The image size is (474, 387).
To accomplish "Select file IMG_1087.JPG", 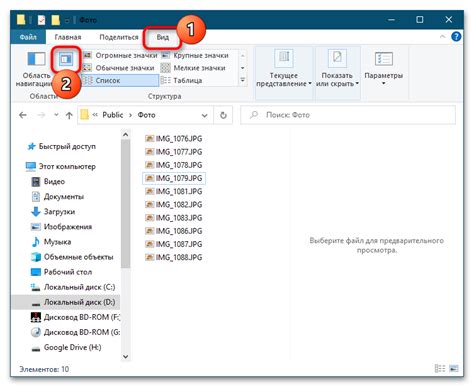I will click(x=174, y=244).
